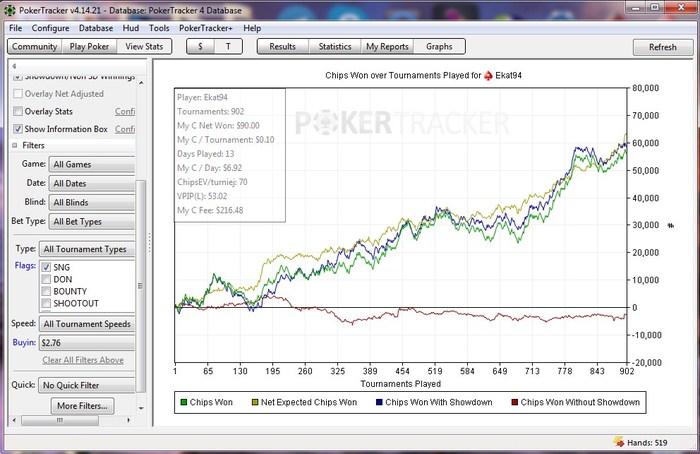This screenshot has width=700, height=454.
Task: Click the horizontal scrollbar right arrow
Action: [x=129, y=420]
